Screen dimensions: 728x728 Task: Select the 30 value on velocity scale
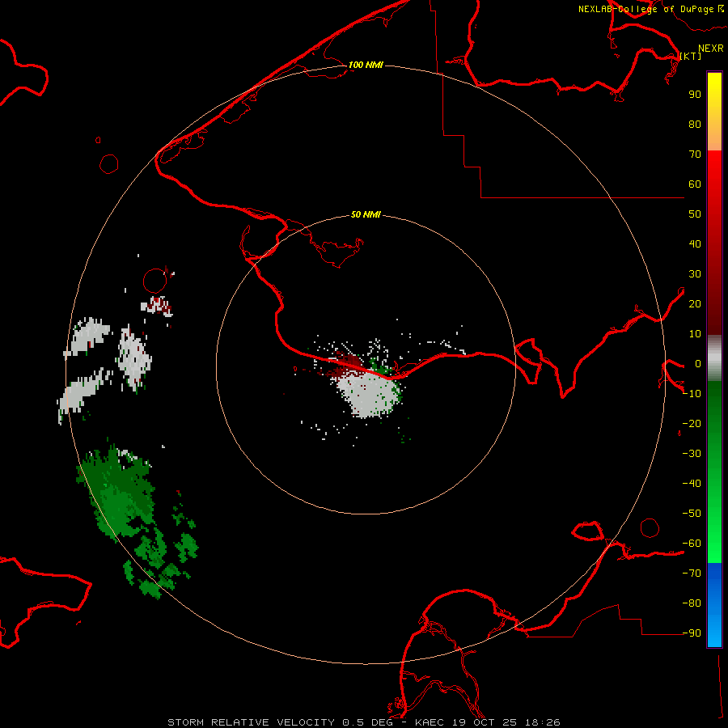click(695, 274)
